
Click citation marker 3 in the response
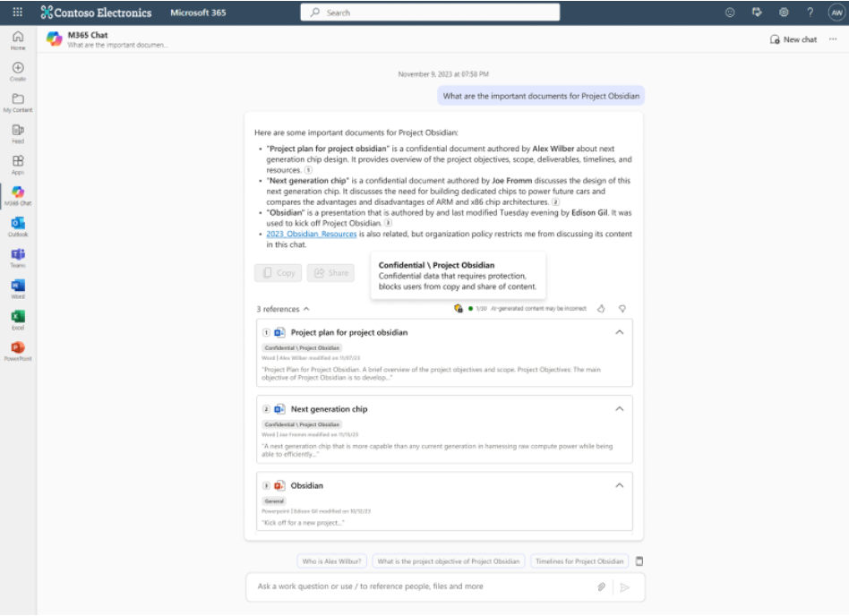[388, 223]
